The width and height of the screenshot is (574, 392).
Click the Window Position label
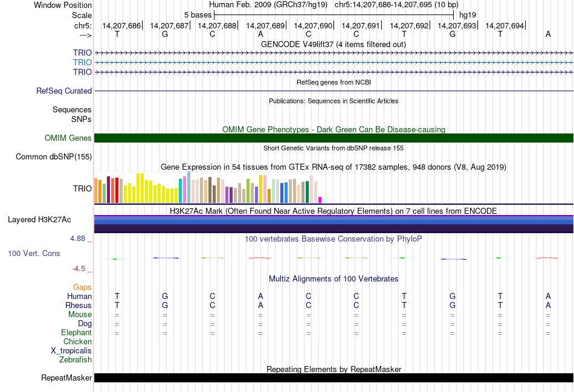(x=63, y=5)
